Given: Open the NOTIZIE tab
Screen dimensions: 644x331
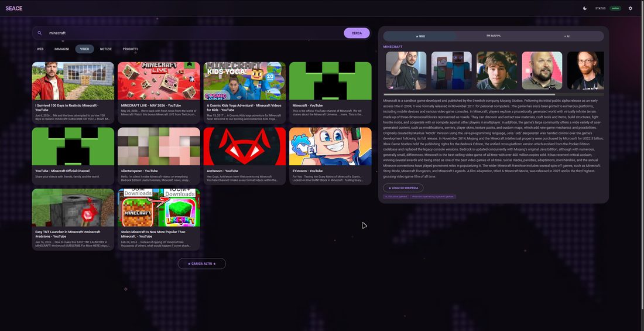Looking at the screenshot, I should pyautogui.click(x=106, y=49).
